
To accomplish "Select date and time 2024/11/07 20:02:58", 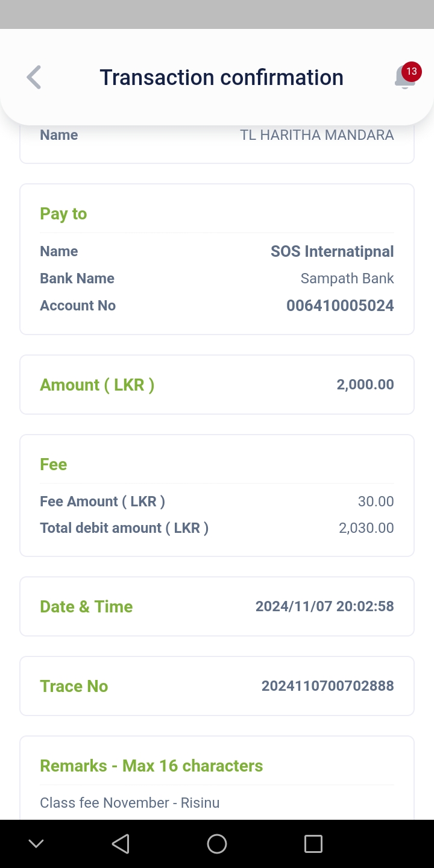I will pos(325,606).
